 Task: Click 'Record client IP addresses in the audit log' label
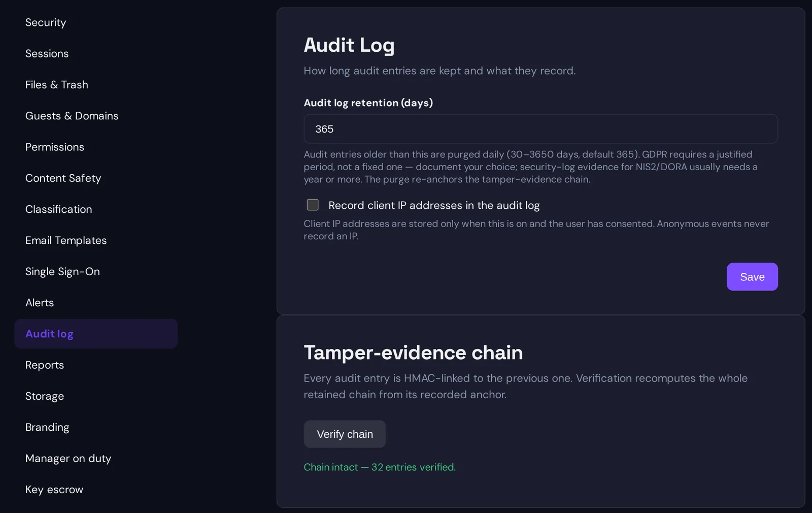434,205
